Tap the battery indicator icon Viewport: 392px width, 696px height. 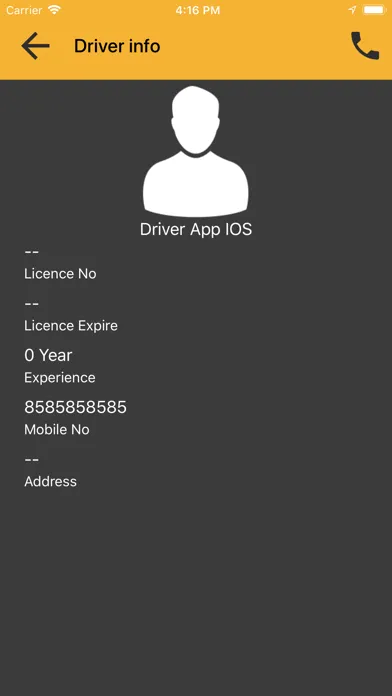pos(374,10)
